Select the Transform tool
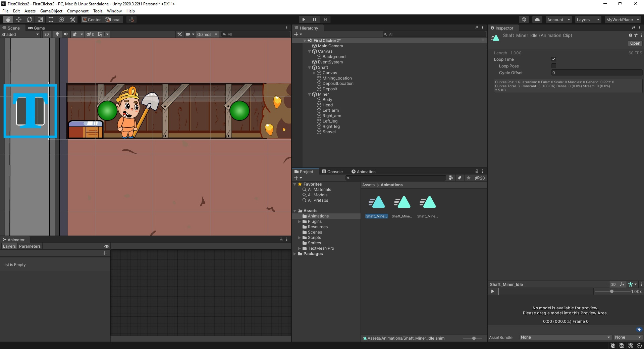The image size is (644, 349). [x=62, y=19]
